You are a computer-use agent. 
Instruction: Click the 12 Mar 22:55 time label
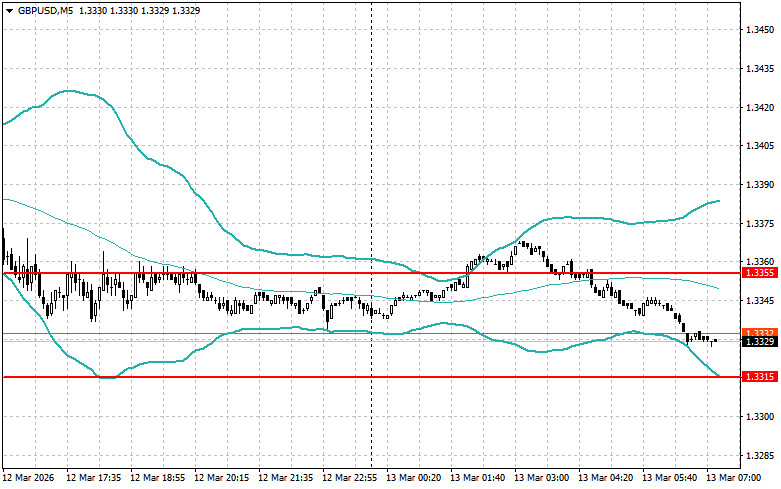tap(349, 478)
